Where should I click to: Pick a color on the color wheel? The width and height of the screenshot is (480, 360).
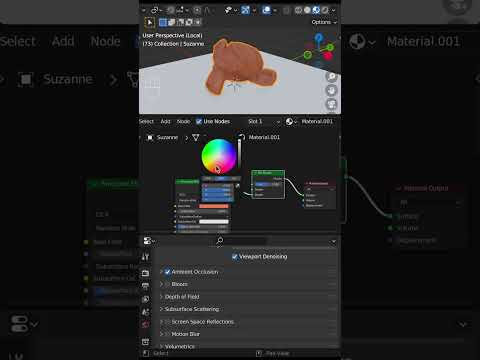tap(219, 156)
